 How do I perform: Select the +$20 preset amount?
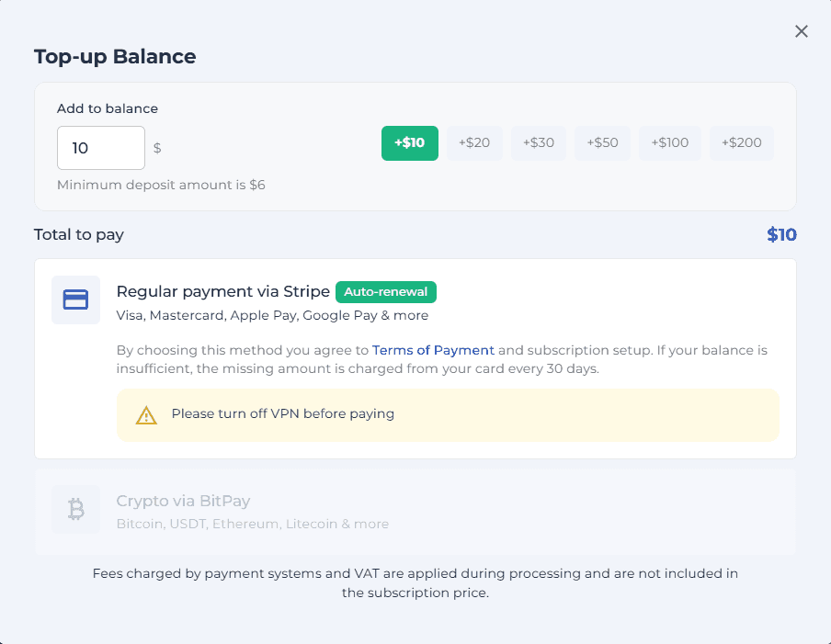click(x=474, y=143)
